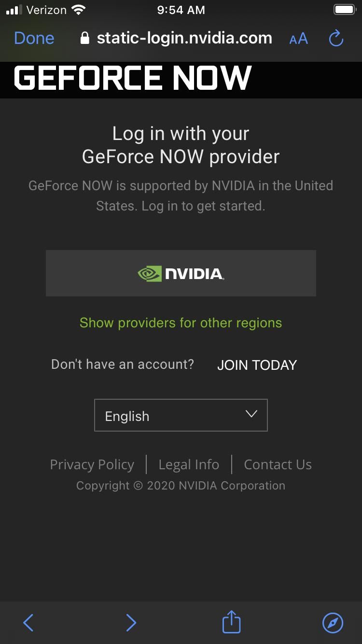This screenshot has height=644, width=362.
Task: Tap the reload page icon
Action: tap(335, 39)
